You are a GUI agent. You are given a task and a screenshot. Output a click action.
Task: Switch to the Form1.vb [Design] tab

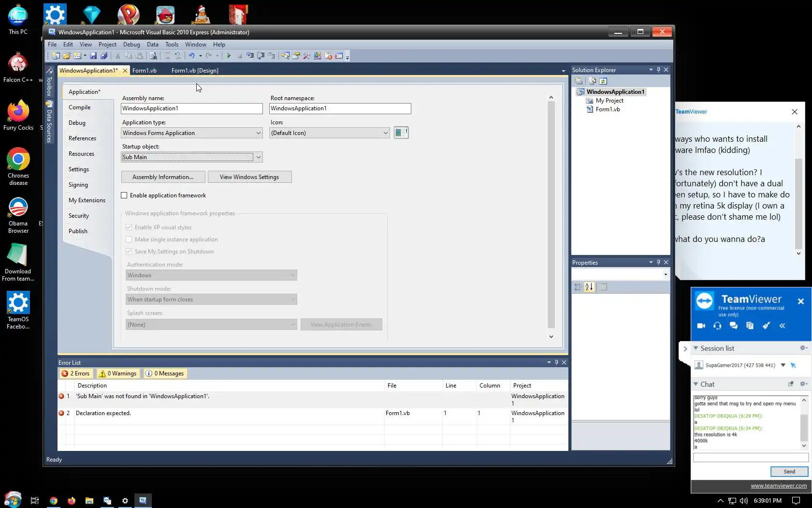195,71
